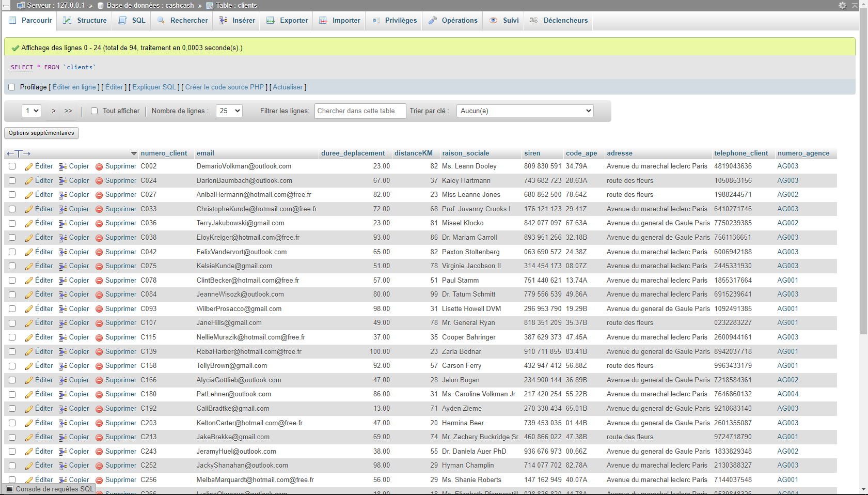Open the page number dropdown
The width and height of the screenshot is (868, 495).
click(31, 111)
